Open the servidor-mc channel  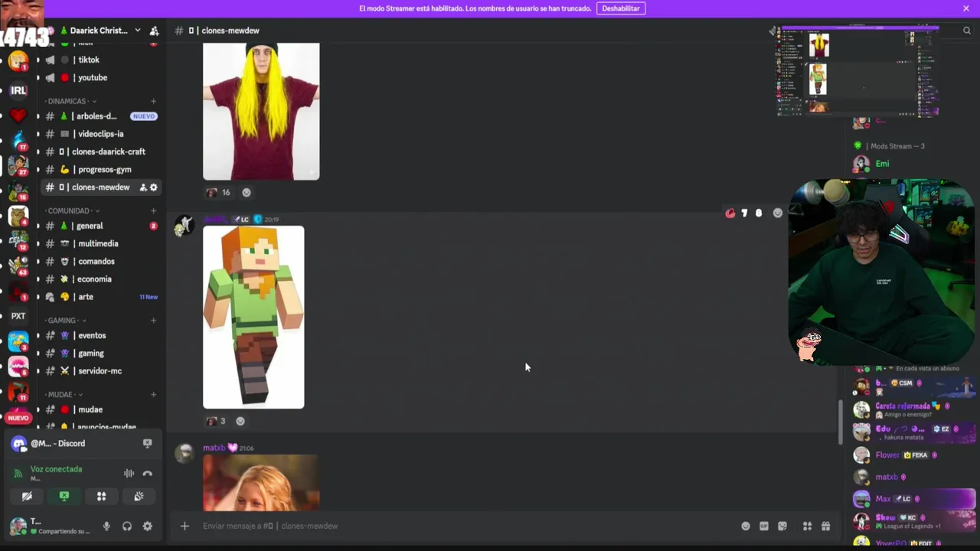click(100, 371)
